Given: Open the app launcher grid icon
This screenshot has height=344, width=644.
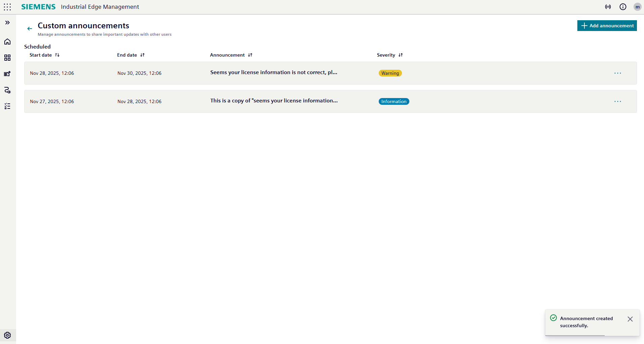Looking at the screenshot, I should click(7, 7).
